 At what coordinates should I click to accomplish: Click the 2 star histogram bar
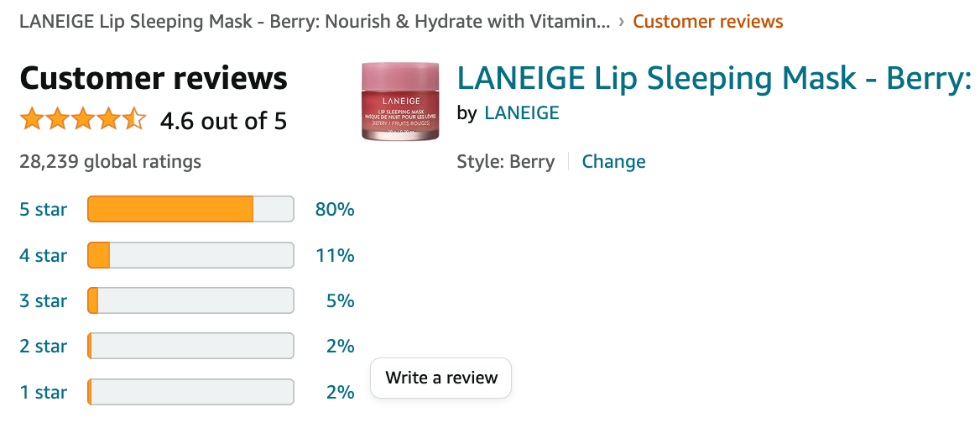(x=190, y=346)
